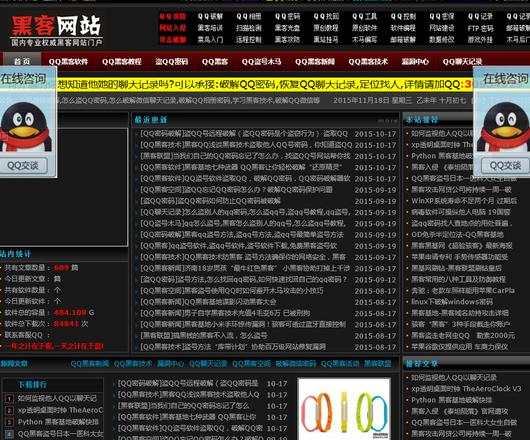Open the colorful wristbands thumbnail image
This screenshot has height=440, width=530.
(344, 409)
